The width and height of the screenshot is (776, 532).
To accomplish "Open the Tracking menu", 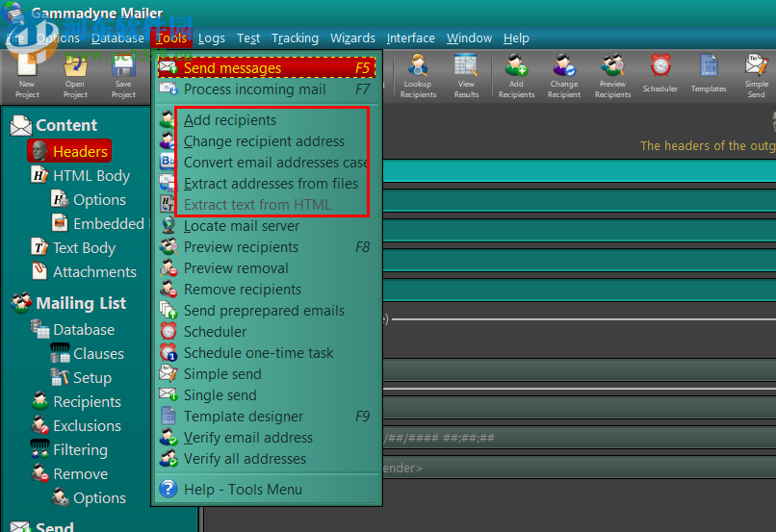I will tap(295, 38).
